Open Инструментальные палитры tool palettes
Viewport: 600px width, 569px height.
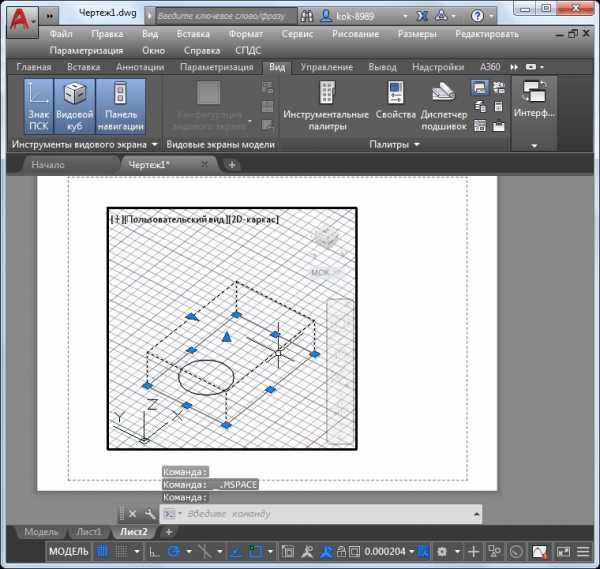click(327, 106)
